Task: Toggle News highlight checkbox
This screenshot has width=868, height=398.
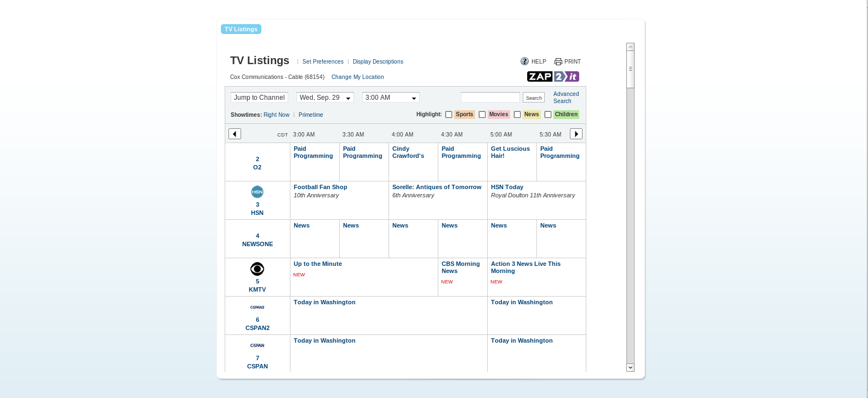Action: [517, 115]
